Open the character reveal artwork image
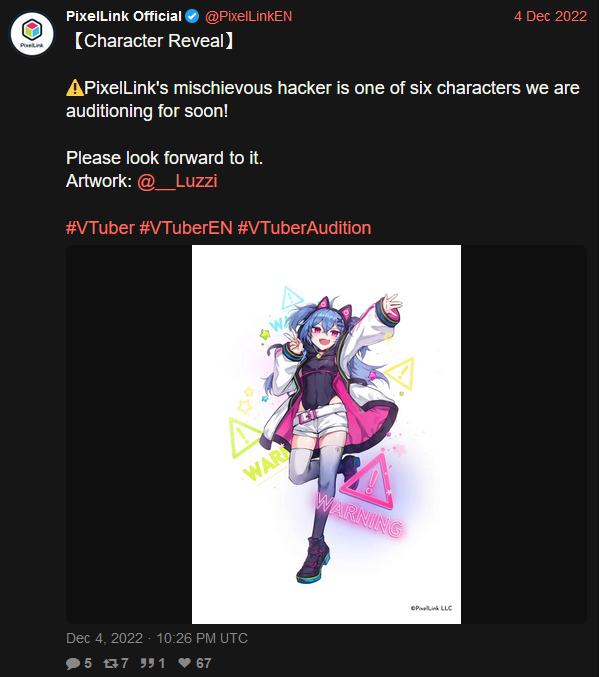599x677 pixels. pyautogui.click(x=326, y=434)
